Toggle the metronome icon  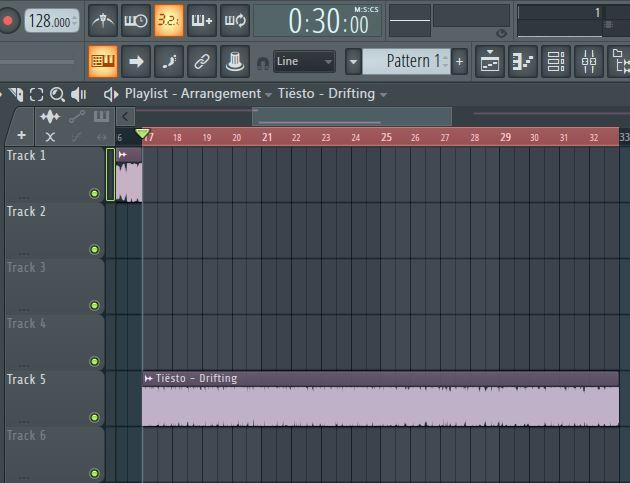[x=103, y=20]
